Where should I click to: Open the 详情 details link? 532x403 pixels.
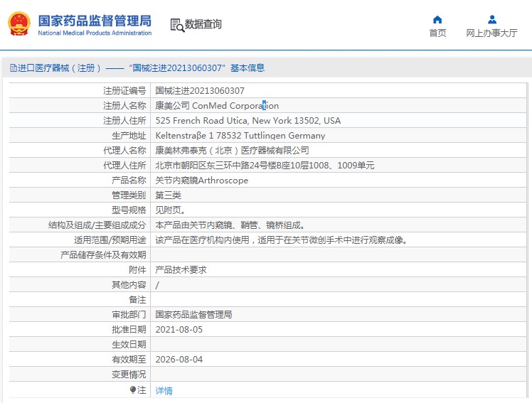pos(164,391)
